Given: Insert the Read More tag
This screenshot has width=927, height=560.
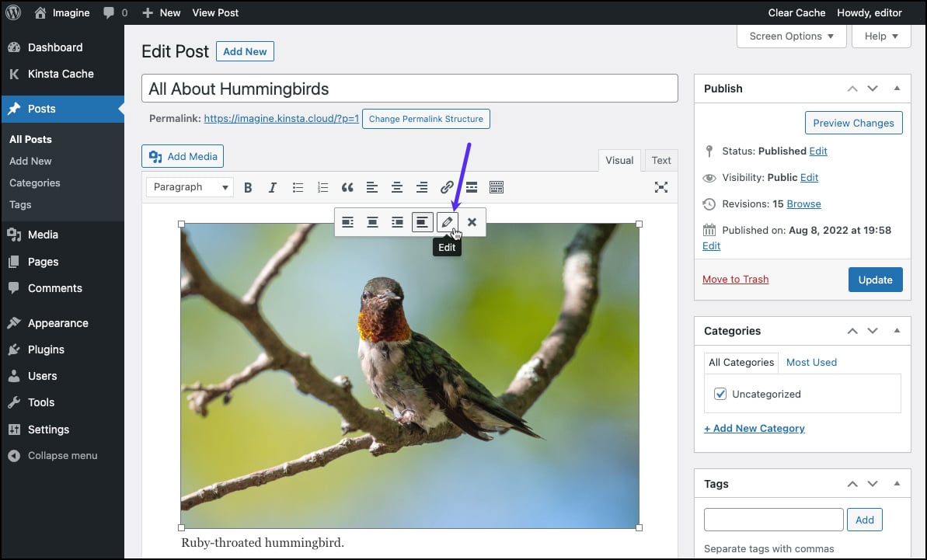Looking at the screenshot, I should 472,187.
